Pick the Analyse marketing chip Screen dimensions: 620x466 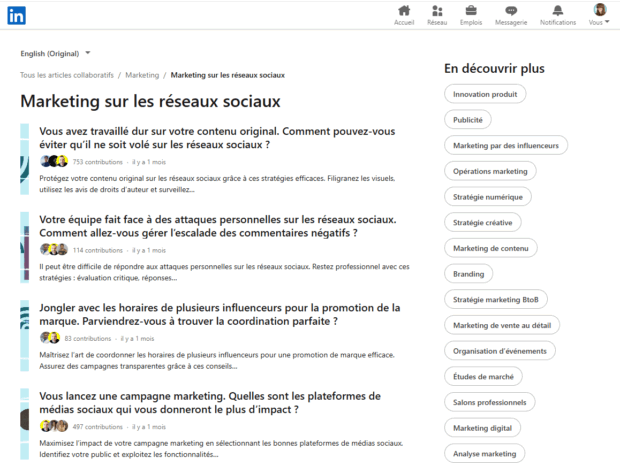click(x=485, y=454)
